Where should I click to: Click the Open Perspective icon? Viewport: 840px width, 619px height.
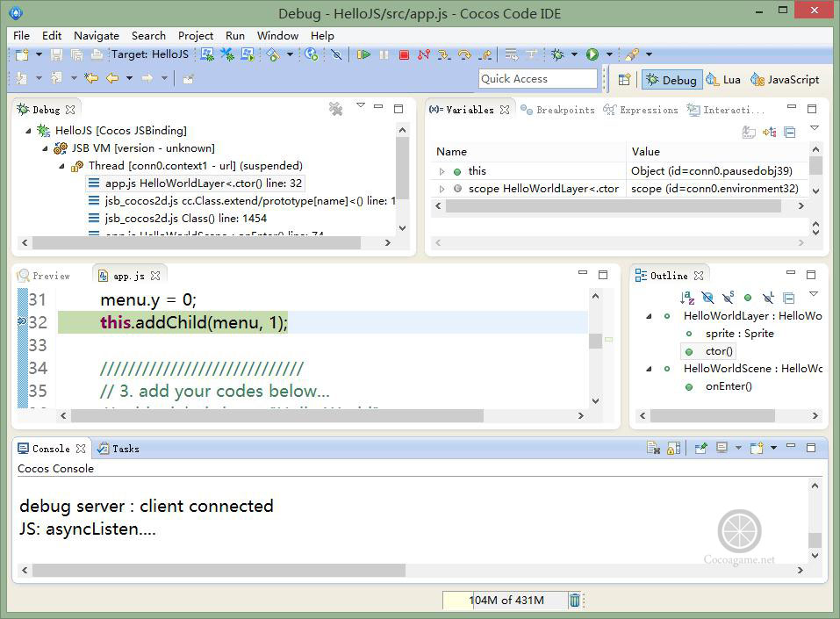click(624, 80)
